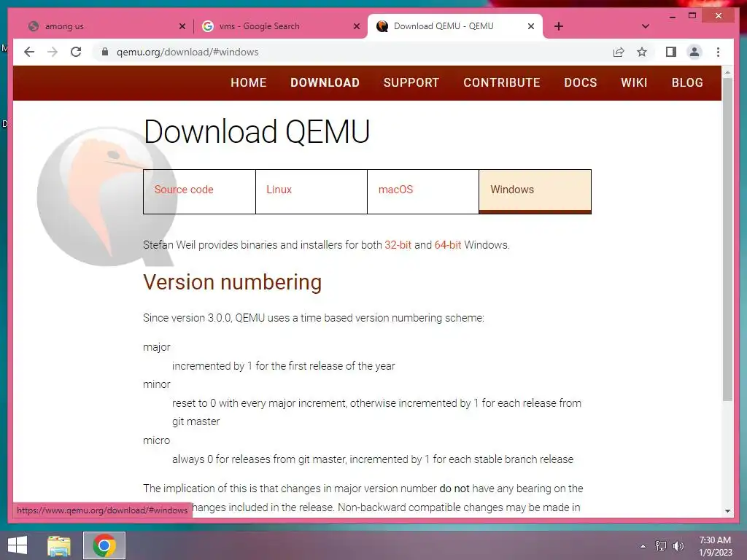747x560 pixels.
Task: Open File Explorer from the taskbar
Action: click(59, 545)
